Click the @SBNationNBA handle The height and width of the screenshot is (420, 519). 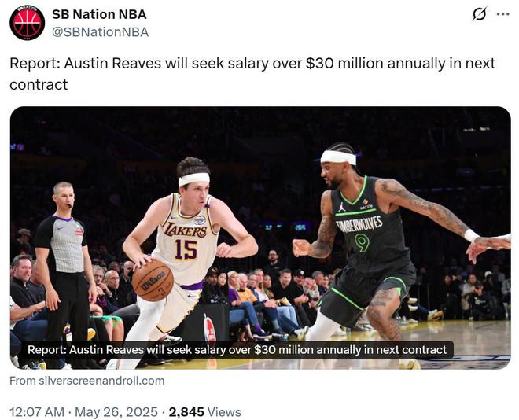tap(100, 31)
